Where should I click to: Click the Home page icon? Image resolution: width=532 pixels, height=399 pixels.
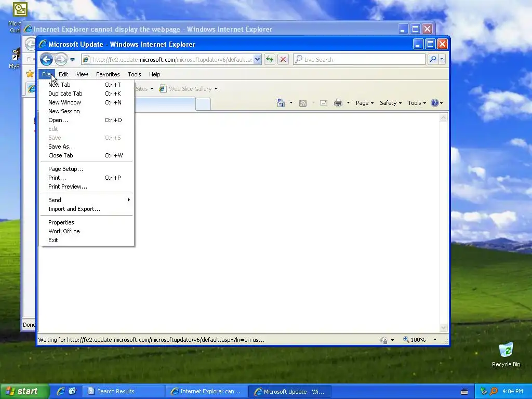(x=281, y=103)
